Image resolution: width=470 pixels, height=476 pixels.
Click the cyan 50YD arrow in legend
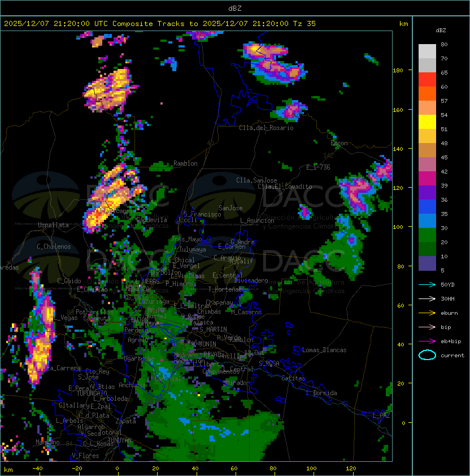427,285
